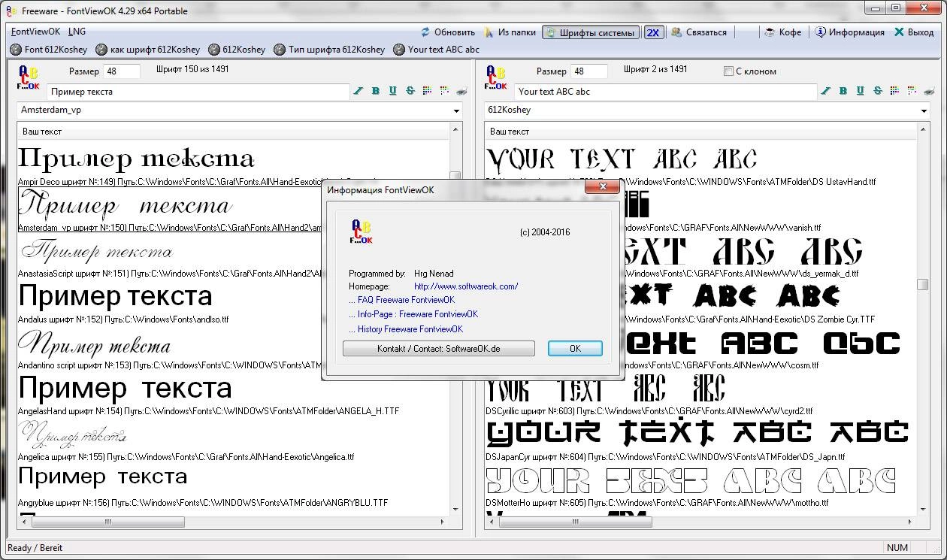Viewport: 947px width, 560px height.
Task: Click NUM indicator in status bar
Action: click(x=897, y=548)
